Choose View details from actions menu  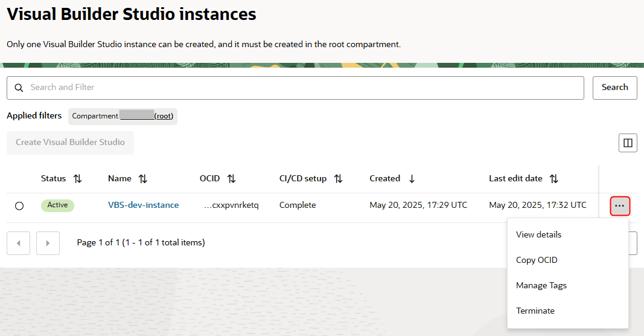point(538,234)
